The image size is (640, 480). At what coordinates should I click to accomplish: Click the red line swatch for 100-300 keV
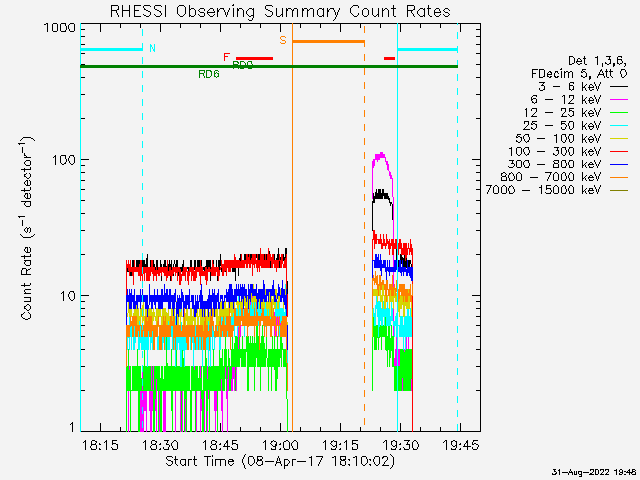[619, 152]
